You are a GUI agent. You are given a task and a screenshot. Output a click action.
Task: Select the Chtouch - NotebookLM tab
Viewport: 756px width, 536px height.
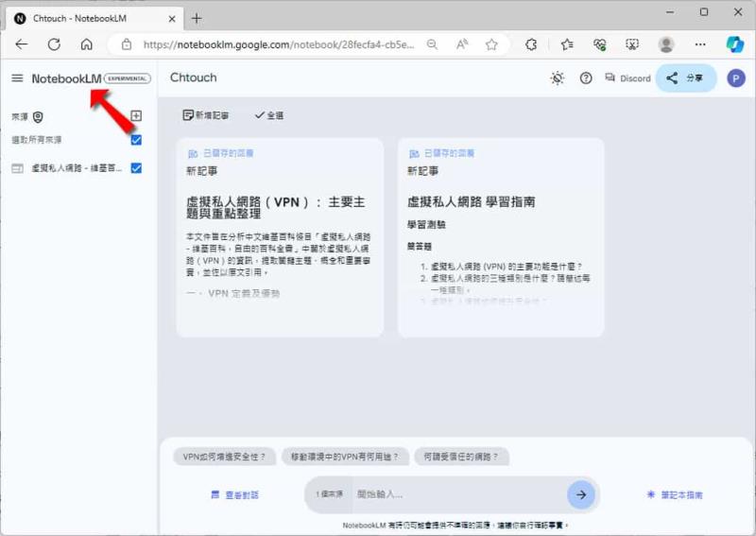coord(95,18)
